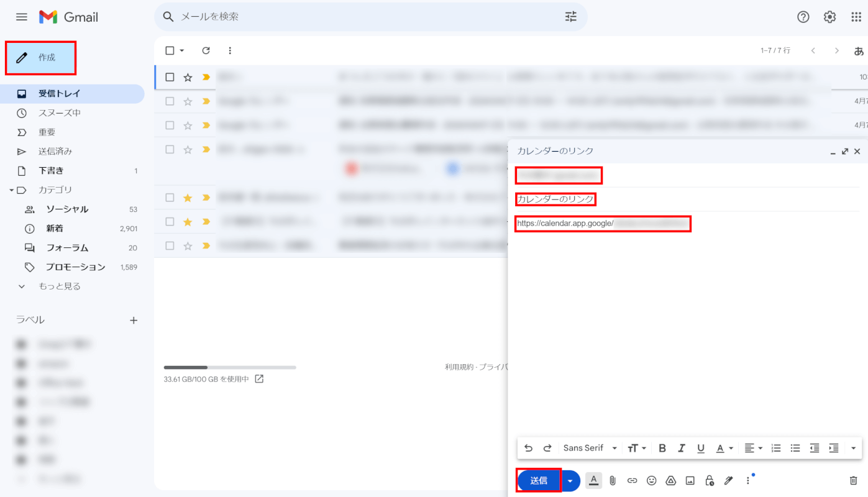The width and height of the screenshot is (868, 497).
Task: Create a new label with plus icon
Action: pyautogui.click(x=133, y=321)
